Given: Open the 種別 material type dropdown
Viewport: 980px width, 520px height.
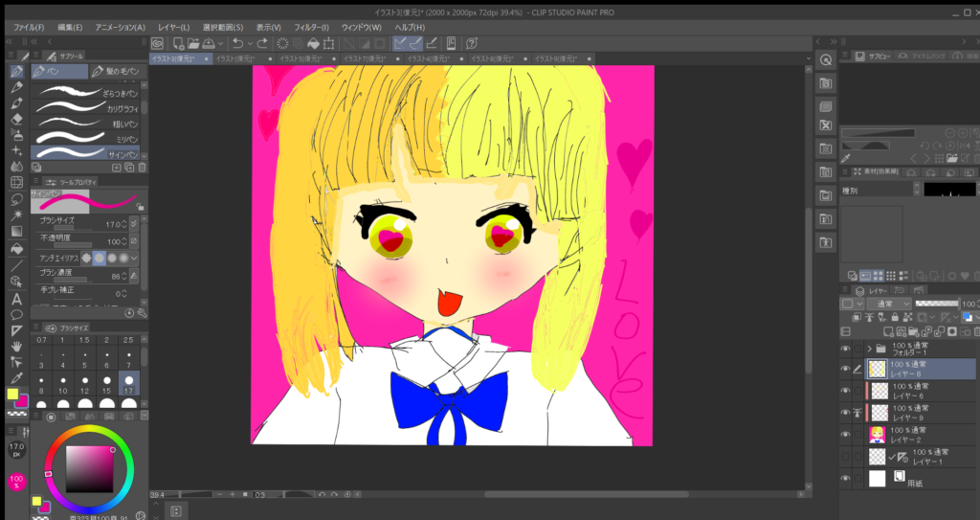Looking at the screenshot, I should pyautogui.click(x=880, y=191).
